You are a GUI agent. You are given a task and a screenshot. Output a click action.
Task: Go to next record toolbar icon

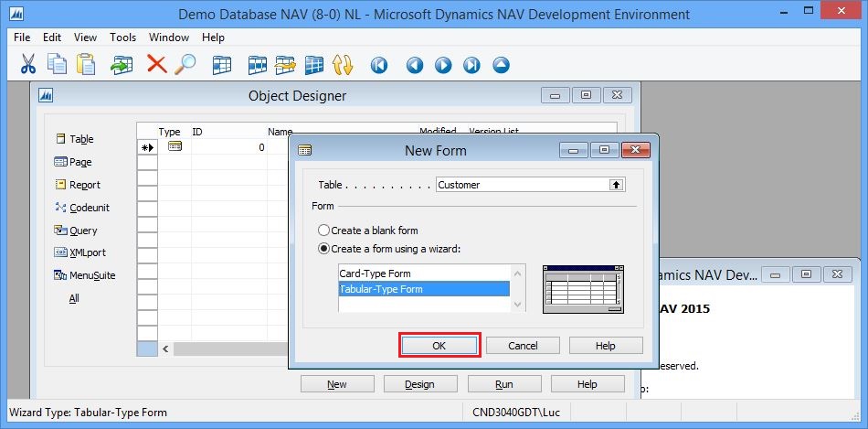coord(443,66)
